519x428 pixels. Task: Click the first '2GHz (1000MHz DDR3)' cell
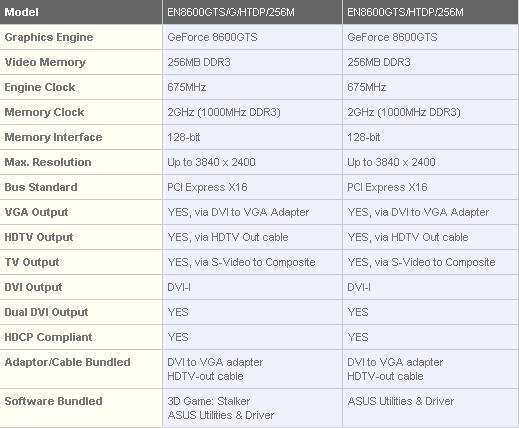pos(252,112)
